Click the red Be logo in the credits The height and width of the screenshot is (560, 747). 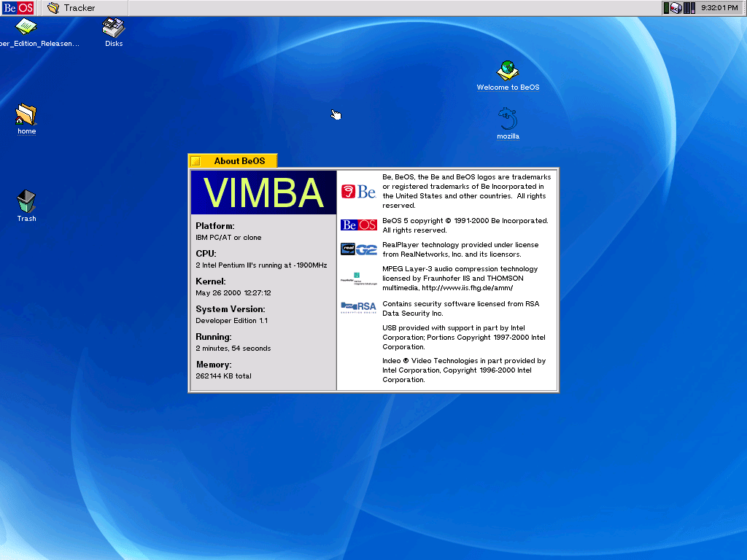(358, 192)
